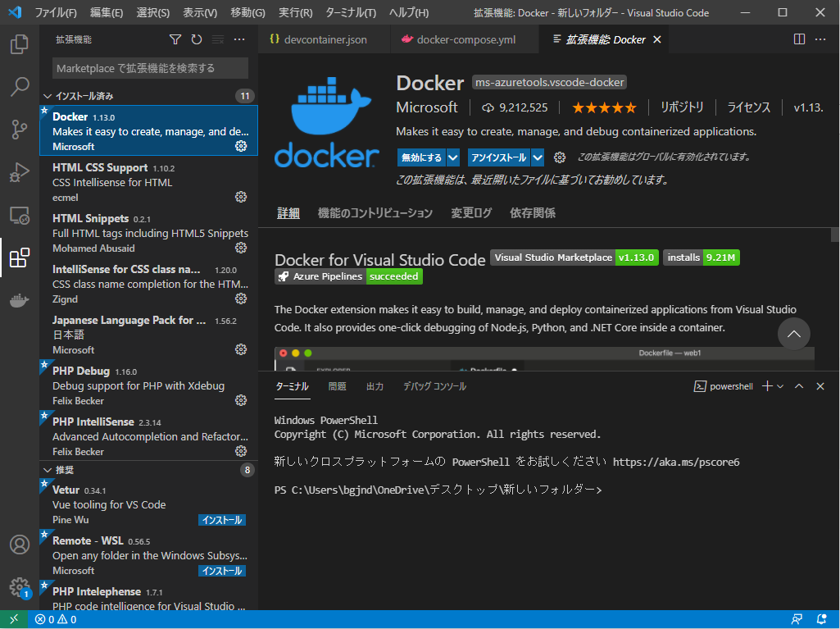Open the ライセンス link
The image size is (840, 629).
point(748,107)
